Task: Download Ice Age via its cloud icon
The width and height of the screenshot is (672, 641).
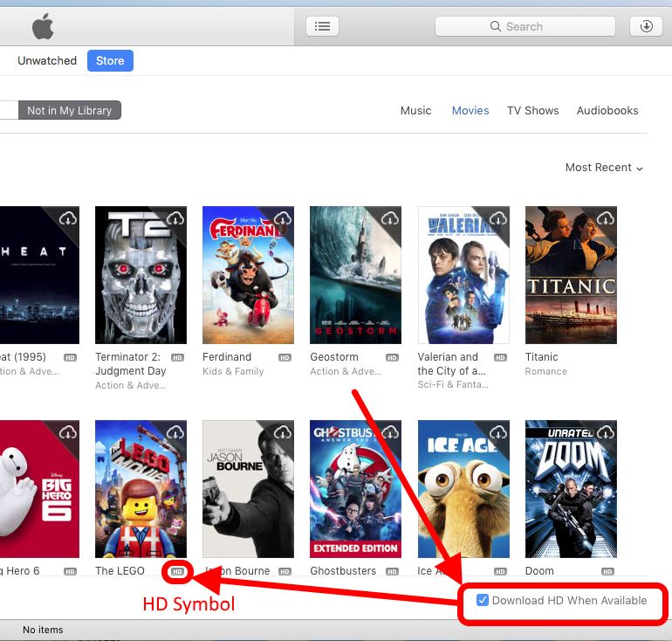Action: tap(498, 433)
